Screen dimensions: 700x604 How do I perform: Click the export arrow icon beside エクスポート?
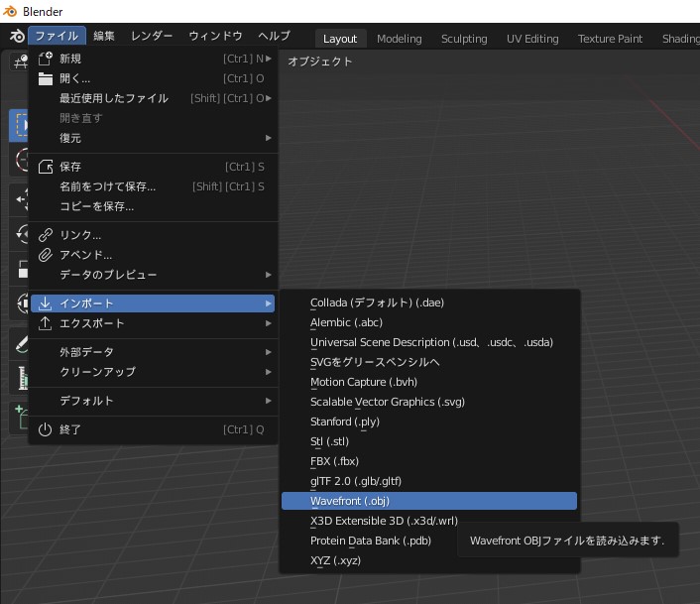[45, 323]
